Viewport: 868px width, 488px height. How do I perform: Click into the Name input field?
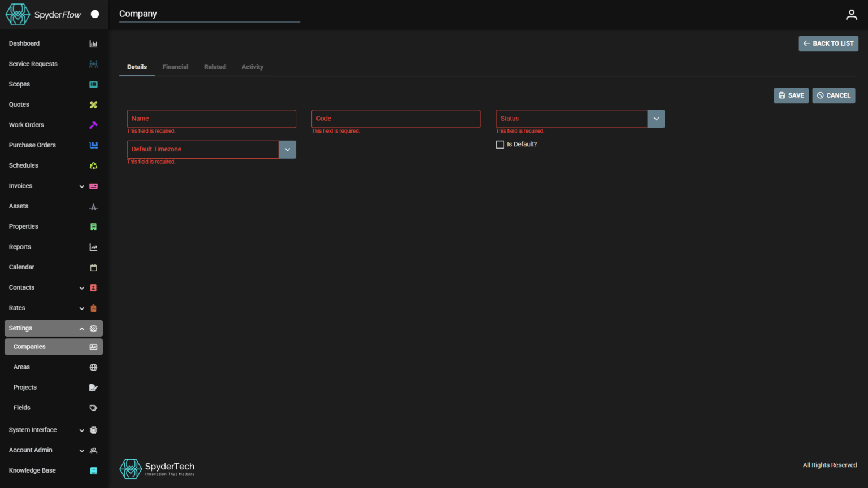pos(211,119)
